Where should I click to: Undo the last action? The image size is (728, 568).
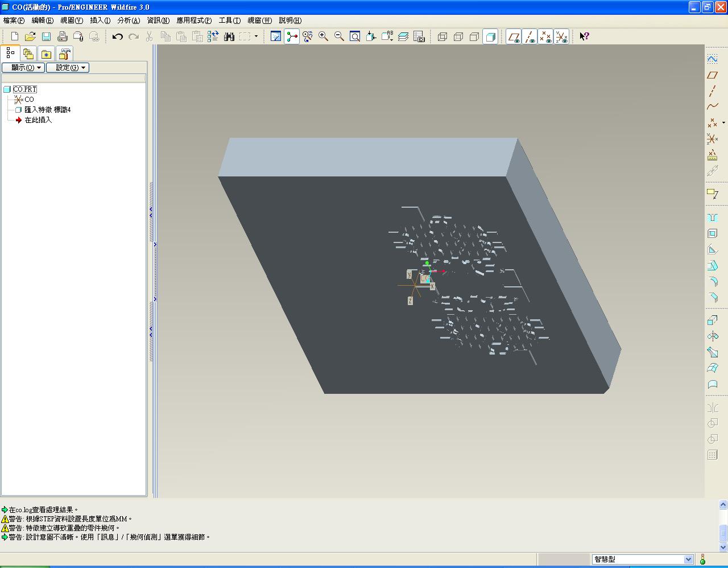(x=117, y=36)
